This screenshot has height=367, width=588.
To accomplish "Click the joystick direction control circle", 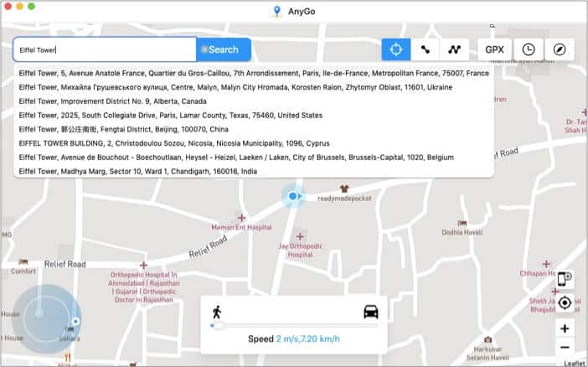I will point(46,319).
